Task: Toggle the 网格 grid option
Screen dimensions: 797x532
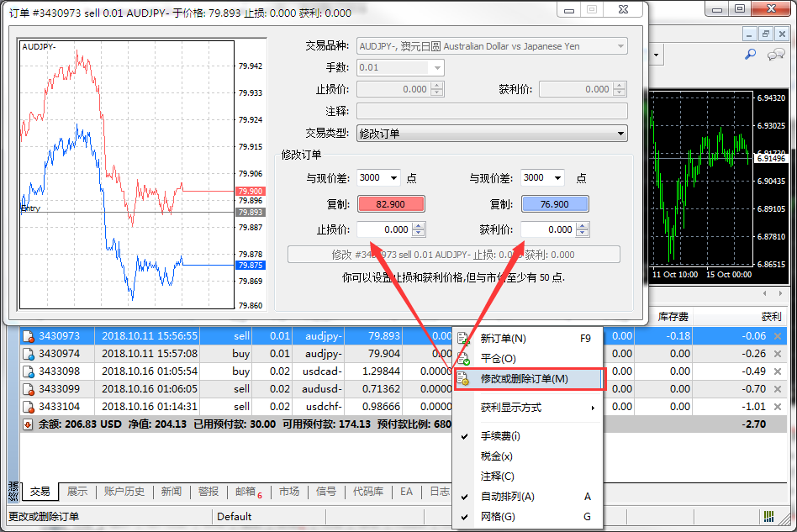Action: click(x=497, y=517)
